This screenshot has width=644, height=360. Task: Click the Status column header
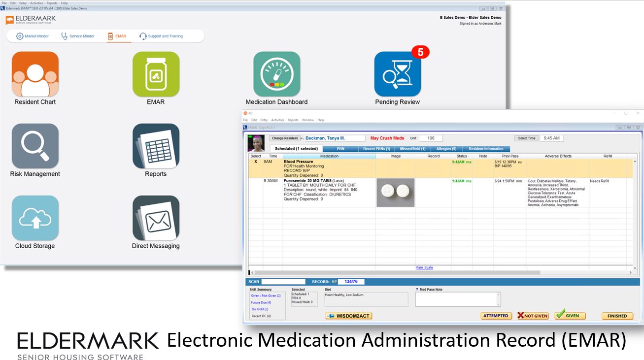[462, 156]
